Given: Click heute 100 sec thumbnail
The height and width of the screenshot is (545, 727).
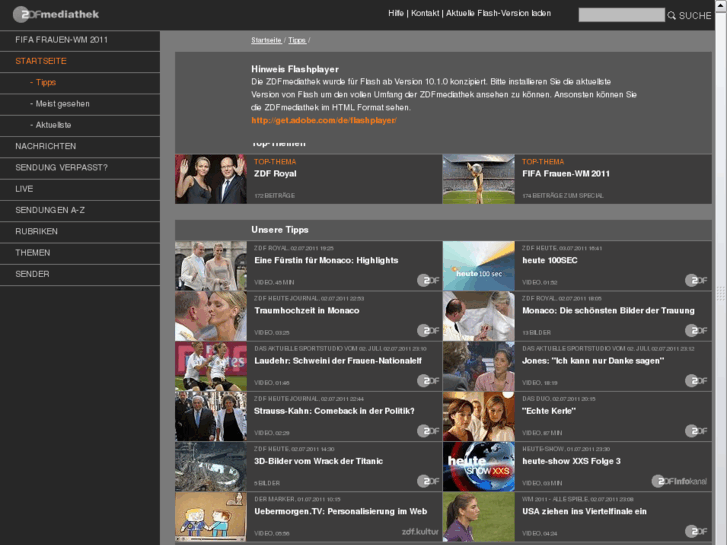Looking at the screenshot, I should [x=478, y=266].
